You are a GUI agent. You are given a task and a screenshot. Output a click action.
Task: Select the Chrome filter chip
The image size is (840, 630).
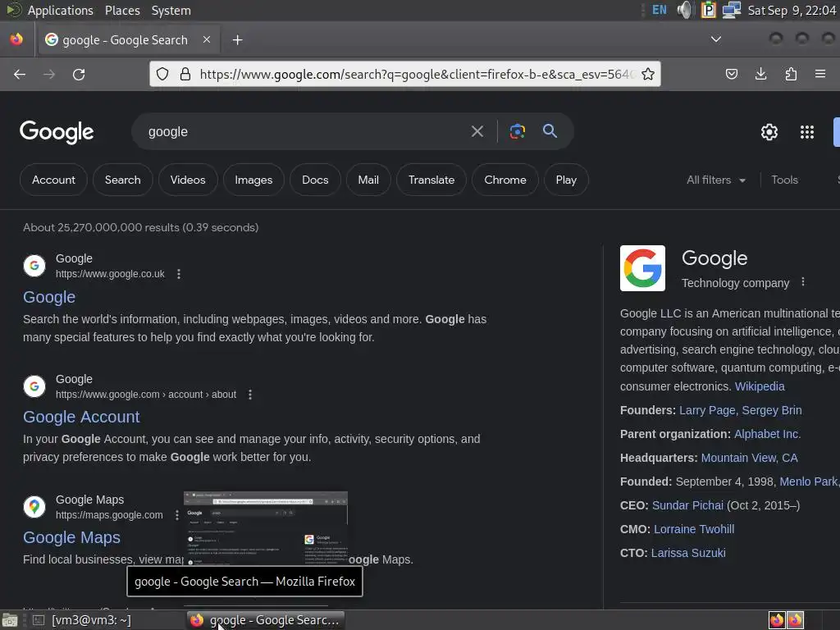(x=505, y=180)
